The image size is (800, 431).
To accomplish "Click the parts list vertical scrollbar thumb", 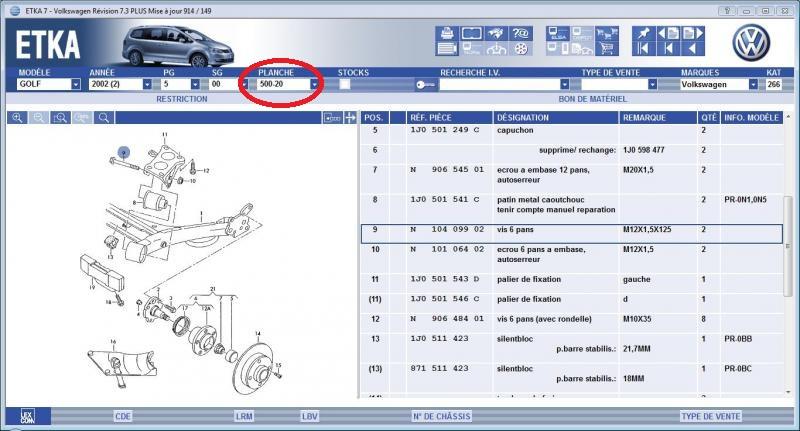I will coord(789,245).
